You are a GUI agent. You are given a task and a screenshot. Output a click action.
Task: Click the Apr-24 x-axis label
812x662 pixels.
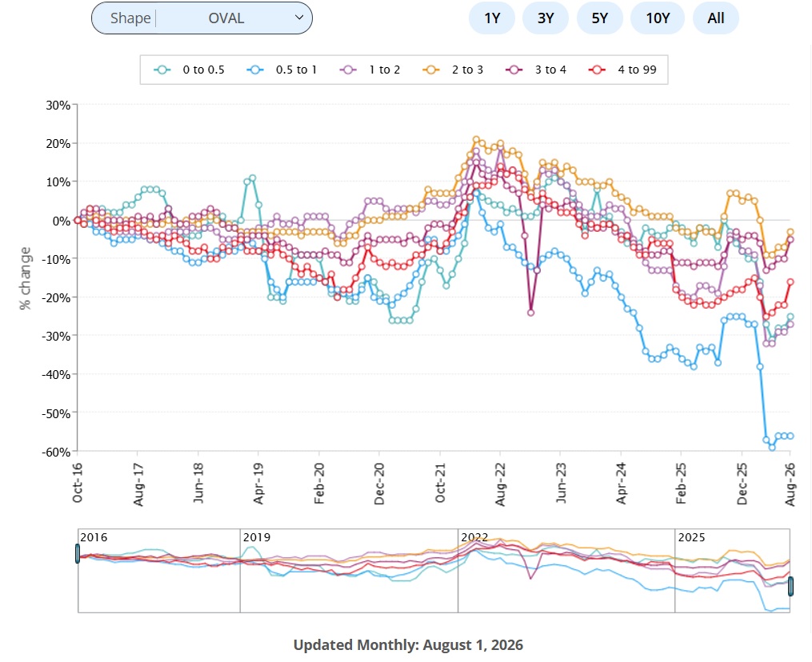[x=622, y=484]
